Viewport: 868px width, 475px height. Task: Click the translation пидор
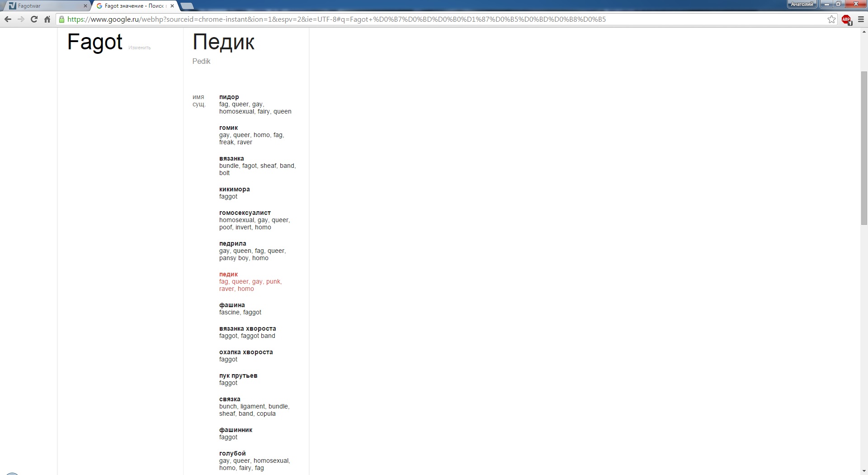[229, 97]
